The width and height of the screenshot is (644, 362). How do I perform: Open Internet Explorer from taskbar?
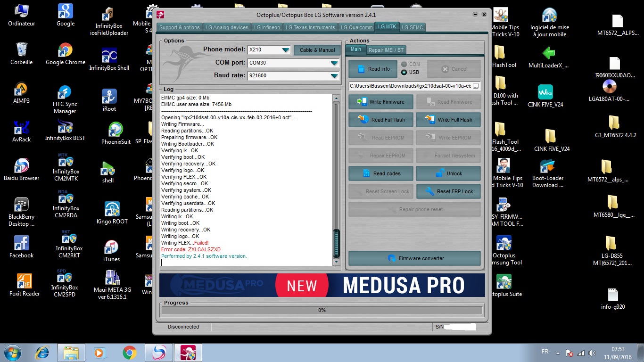(x=43, y=352)
